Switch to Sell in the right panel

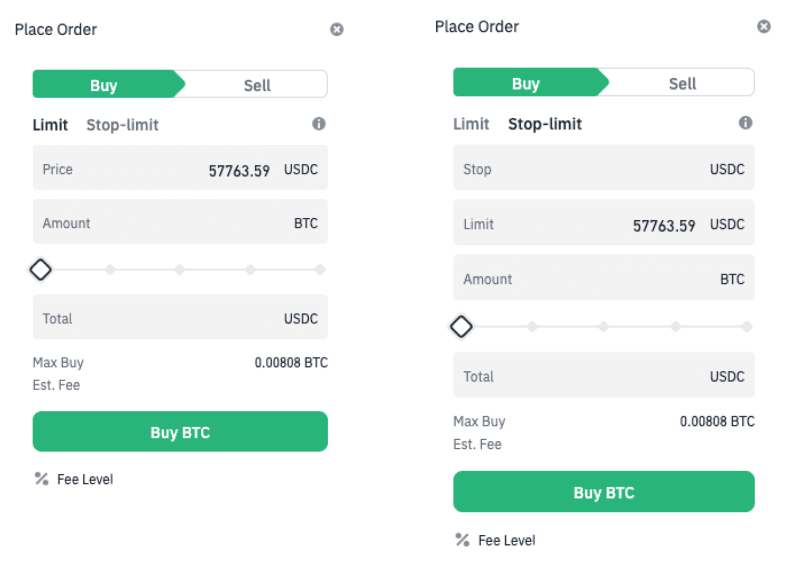click(682, 83)
